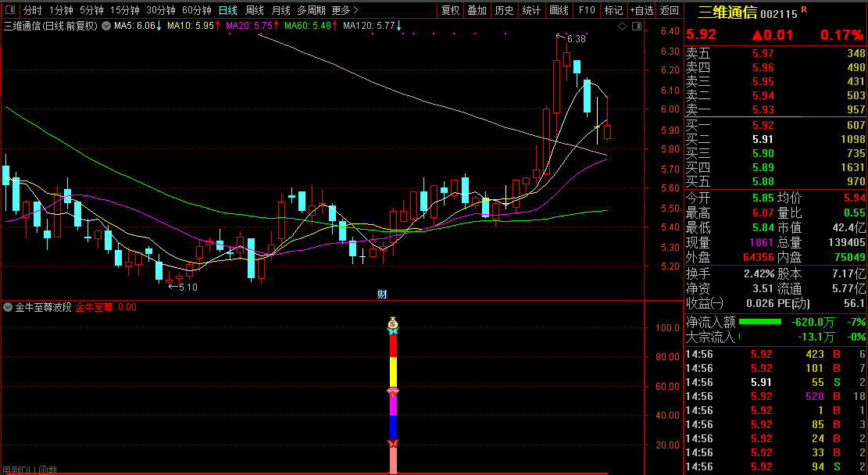Viewport: 868px width, 475px height.
Task: Switch to the 周线 weekly chart
Action: tap(255, 10)
